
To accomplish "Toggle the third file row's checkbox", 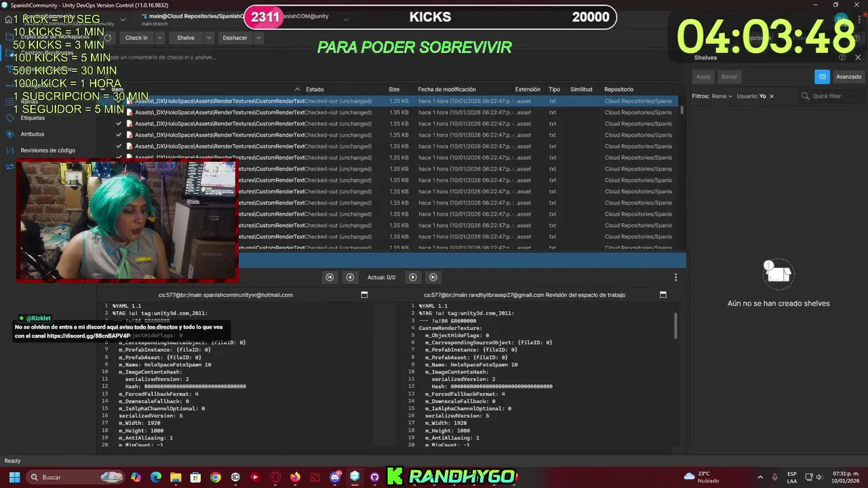I will [119, 123].
